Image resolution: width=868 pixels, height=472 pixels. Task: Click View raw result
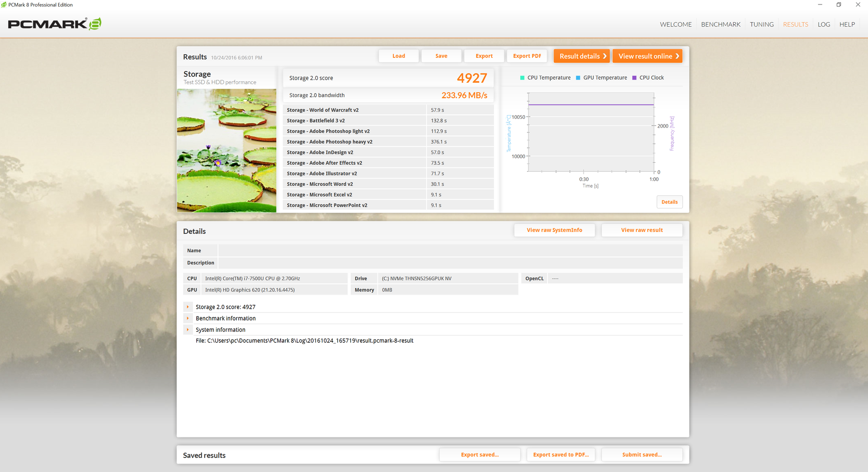(642, 230)
